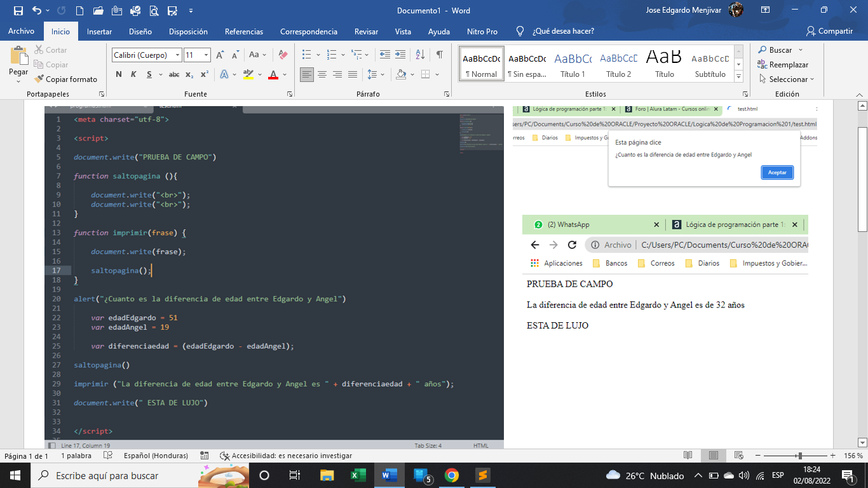Save document with the Quick Access save icon
Screen dimensions: 868x488
(18, 10)
